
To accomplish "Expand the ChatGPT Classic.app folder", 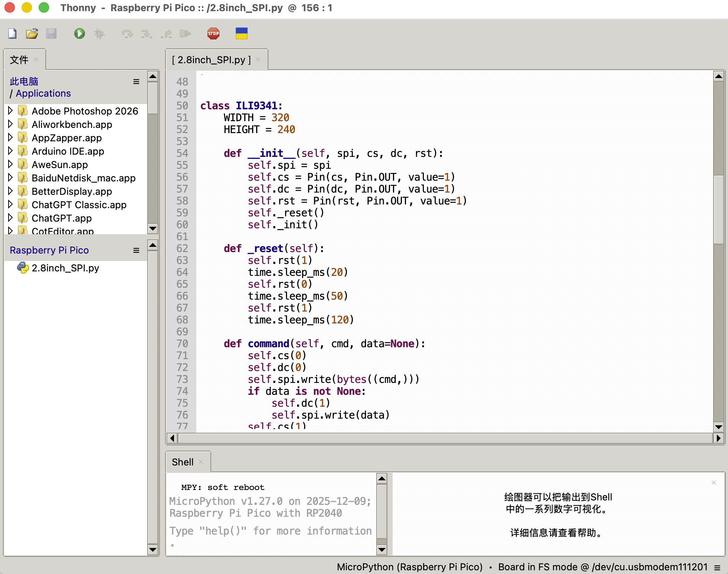I will (x=10, y=204).
